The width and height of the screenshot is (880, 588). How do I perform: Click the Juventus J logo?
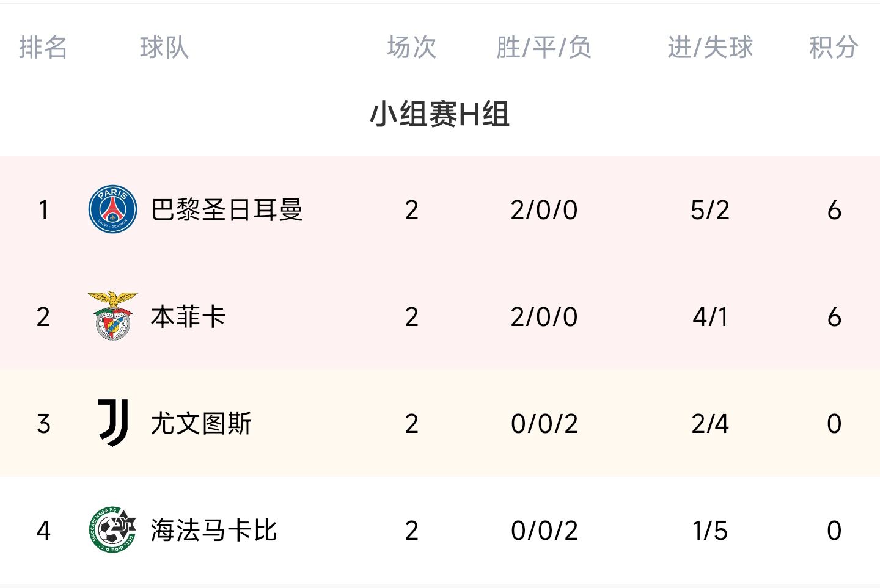click(113, 423)
